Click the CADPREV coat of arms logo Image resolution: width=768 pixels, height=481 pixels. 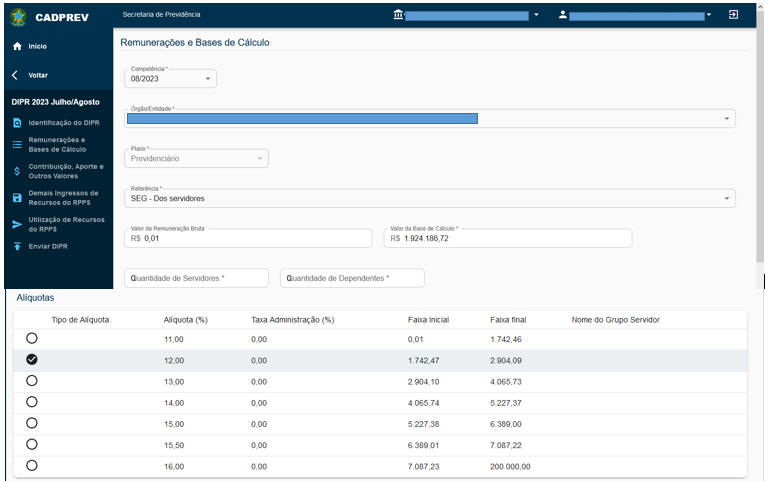18,16
